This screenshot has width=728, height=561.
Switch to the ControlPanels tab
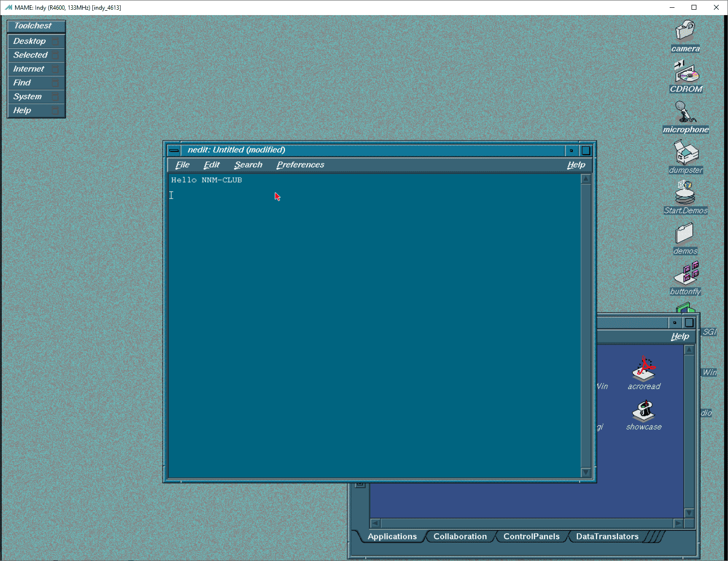click(x=532, y=536)
